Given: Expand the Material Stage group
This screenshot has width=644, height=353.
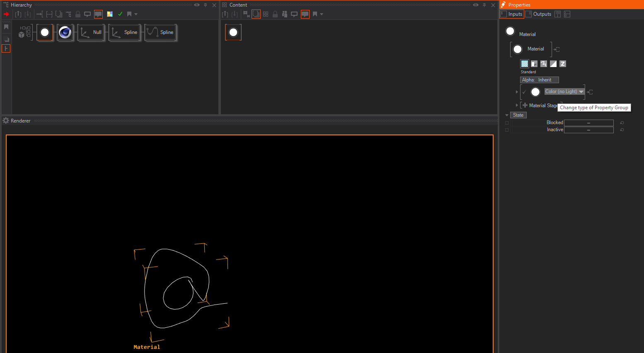Looking at the screenshot, I should point(517,106).
